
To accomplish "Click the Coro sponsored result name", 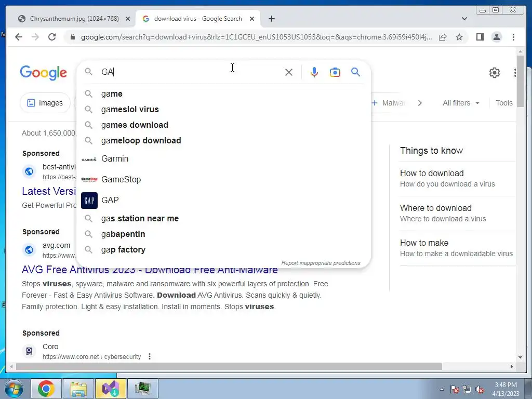I will coord(50,347).
